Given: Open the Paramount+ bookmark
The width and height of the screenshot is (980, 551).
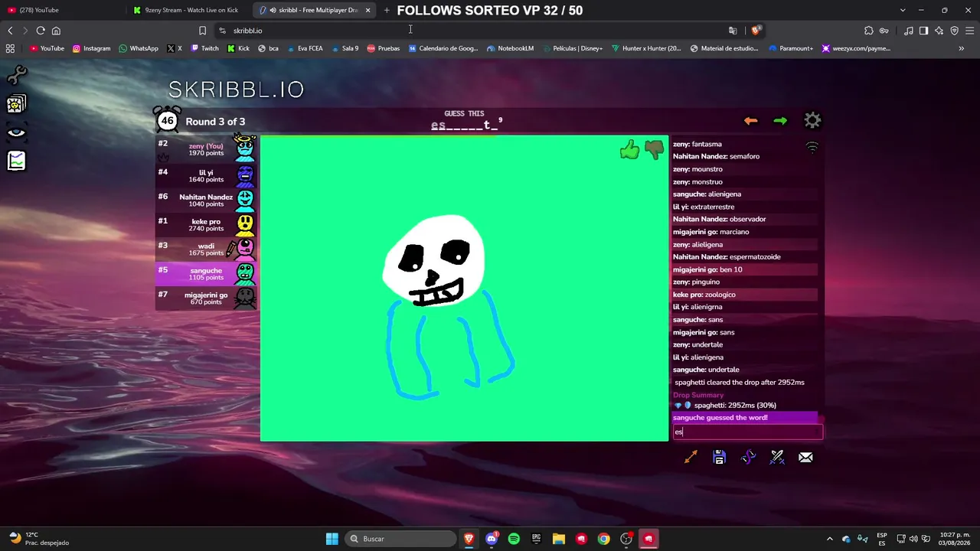Looking at the screenshot, I should (791, 48).
